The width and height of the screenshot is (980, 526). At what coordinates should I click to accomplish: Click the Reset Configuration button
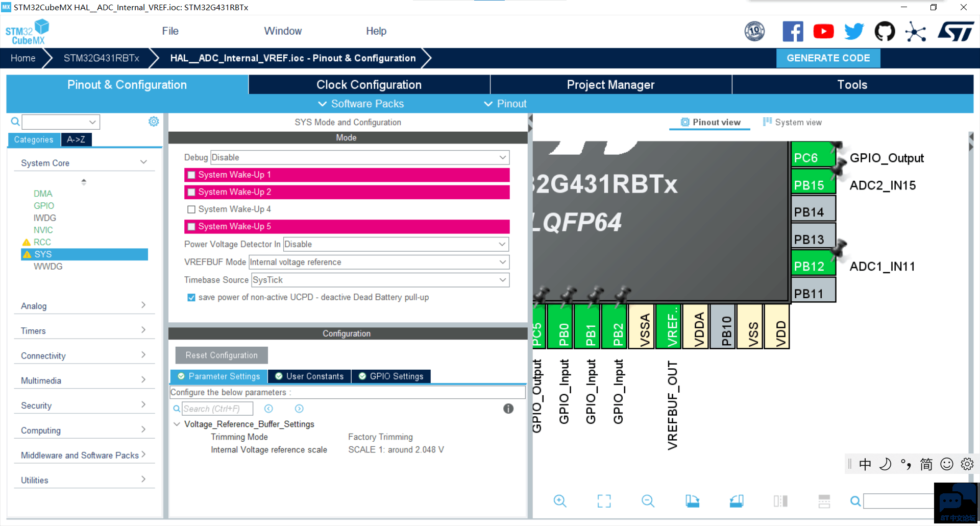[222, 355]
